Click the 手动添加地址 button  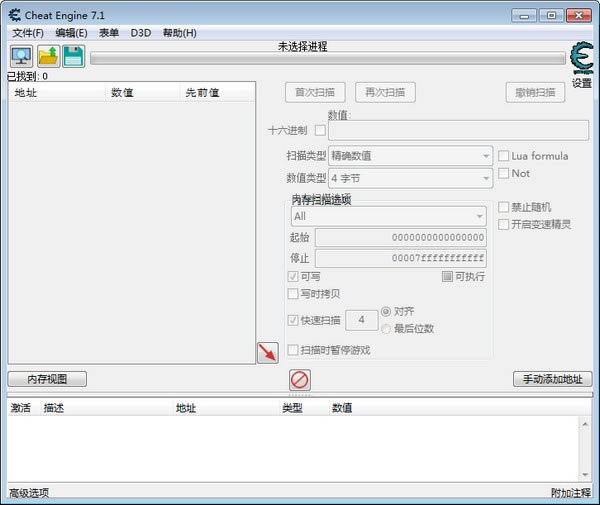click(x=553, y=379)
